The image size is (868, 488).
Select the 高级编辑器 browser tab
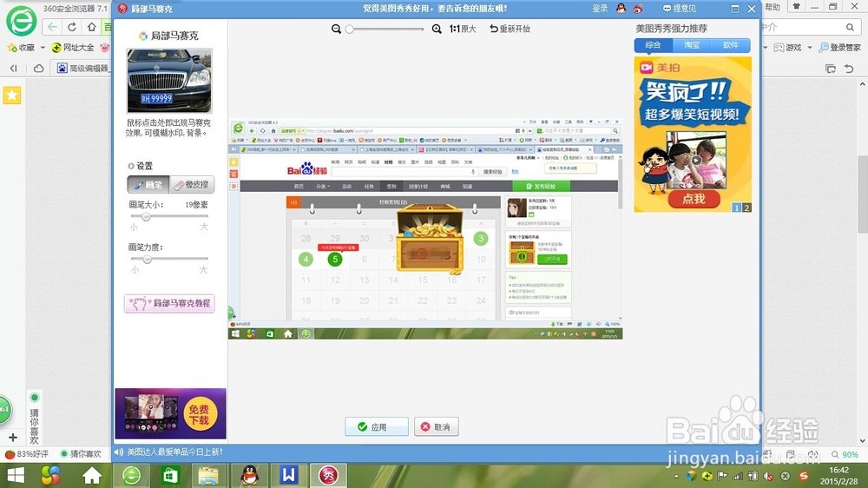[x=83, y=68]
